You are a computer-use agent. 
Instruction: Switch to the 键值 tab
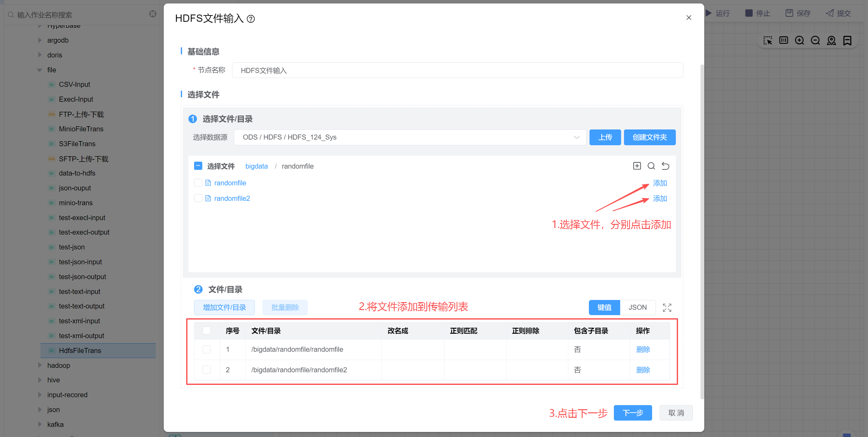point(604,307)
